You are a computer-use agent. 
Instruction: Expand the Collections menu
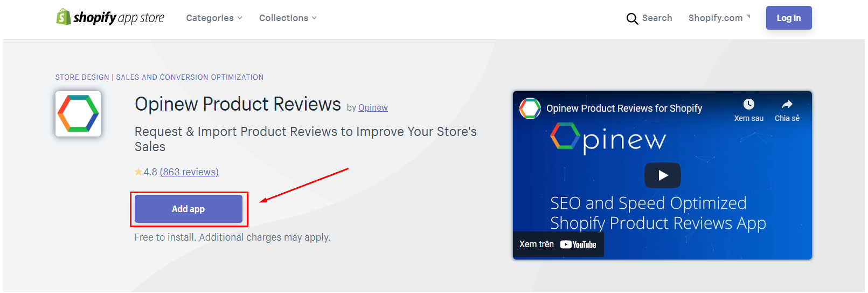[288, 18]
